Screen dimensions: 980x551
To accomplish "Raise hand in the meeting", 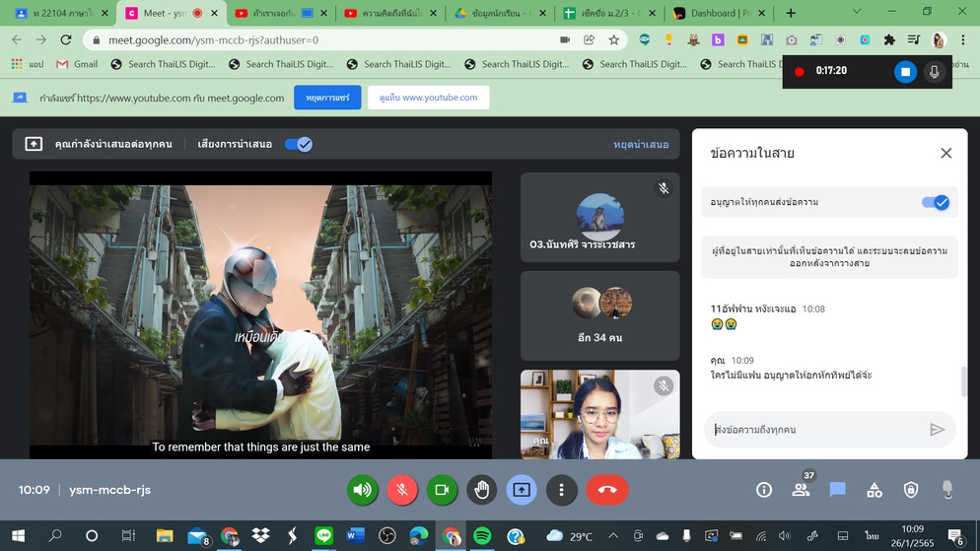I will coord(481,490).
